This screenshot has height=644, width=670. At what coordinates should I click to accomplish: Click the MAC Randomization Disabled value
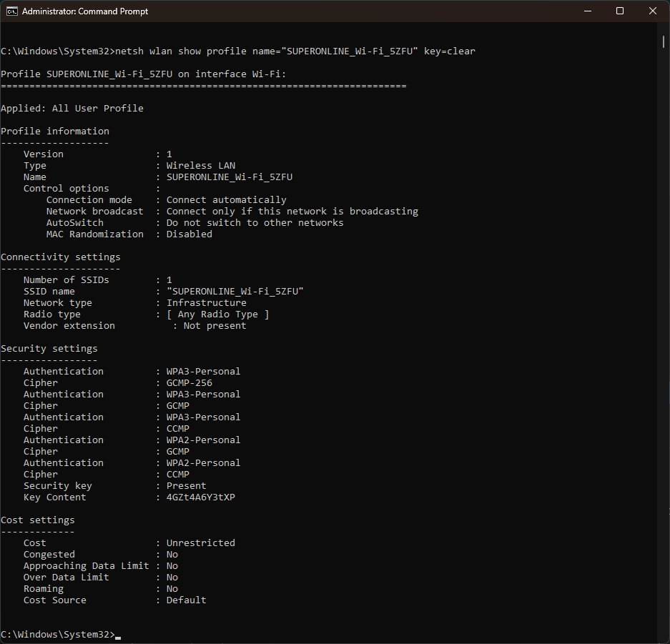[x=189, y=234]
